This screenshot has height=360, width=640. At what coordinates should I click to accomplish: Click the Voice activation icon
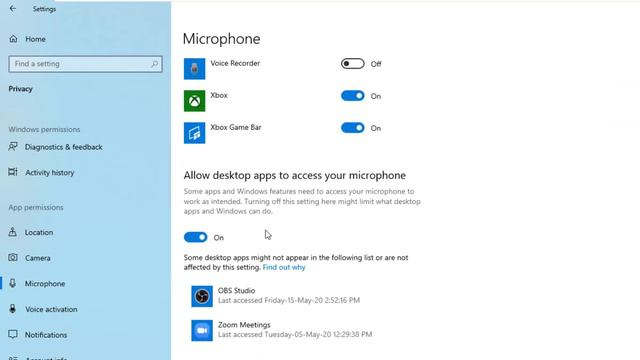tap(13, 309)
